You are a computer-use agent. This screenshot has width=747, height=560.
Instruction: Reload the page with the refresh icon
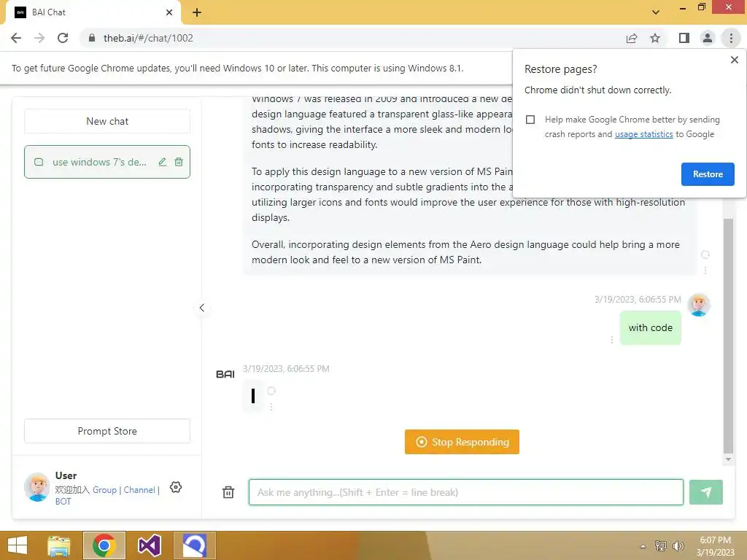pos(63,38)
